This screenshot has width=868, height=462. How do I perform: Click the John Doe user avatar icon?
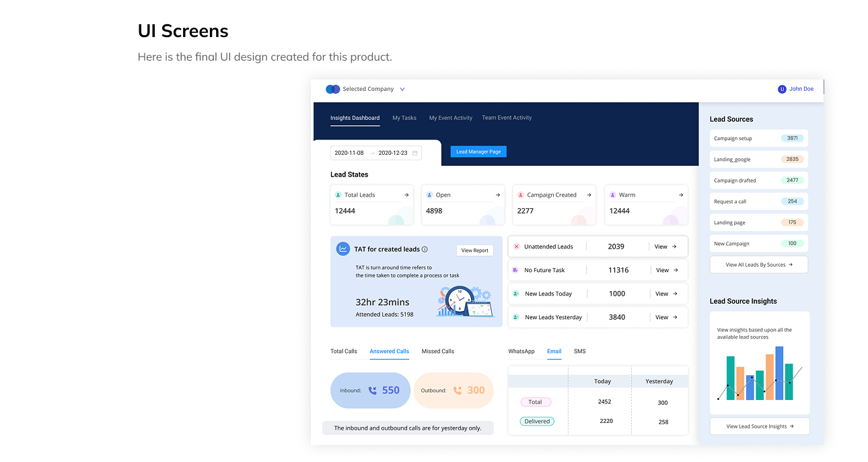(x=782, y=89)
